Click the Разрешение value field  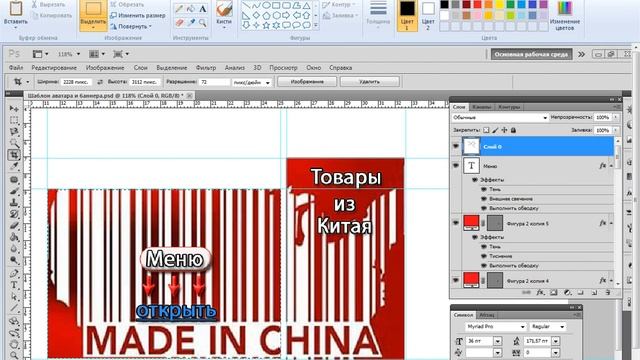(215, 82)
